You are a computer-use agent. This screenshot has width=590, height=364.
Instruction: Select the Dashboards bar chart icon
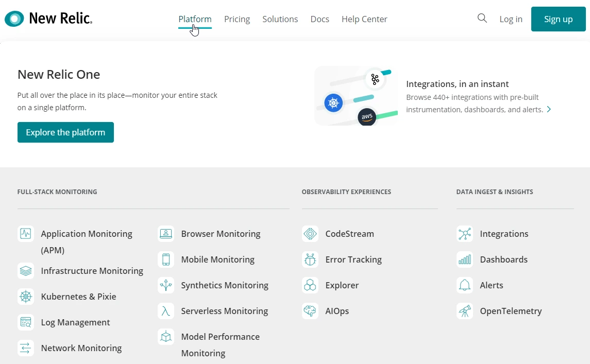pos(464,259)
